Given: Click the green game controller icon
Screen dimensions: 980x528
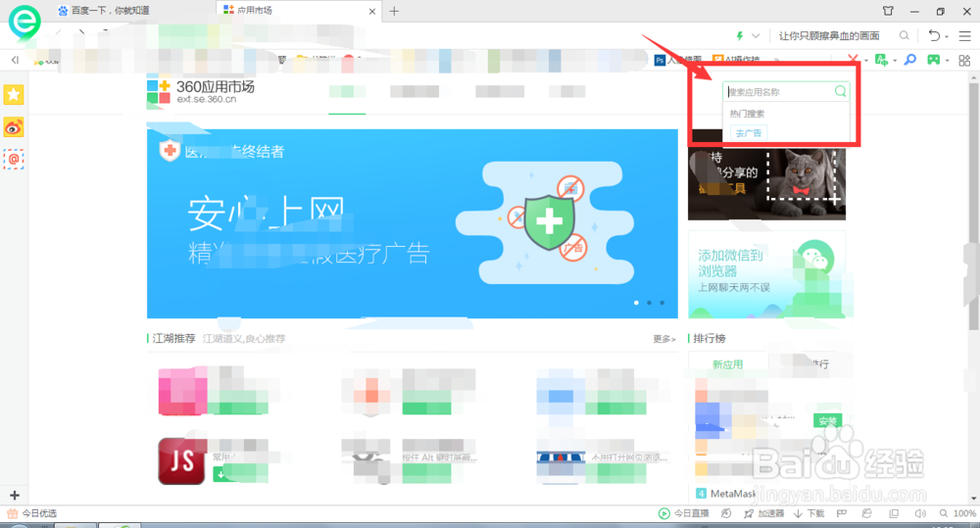Looking at the screenshot, I should [933, 60].
